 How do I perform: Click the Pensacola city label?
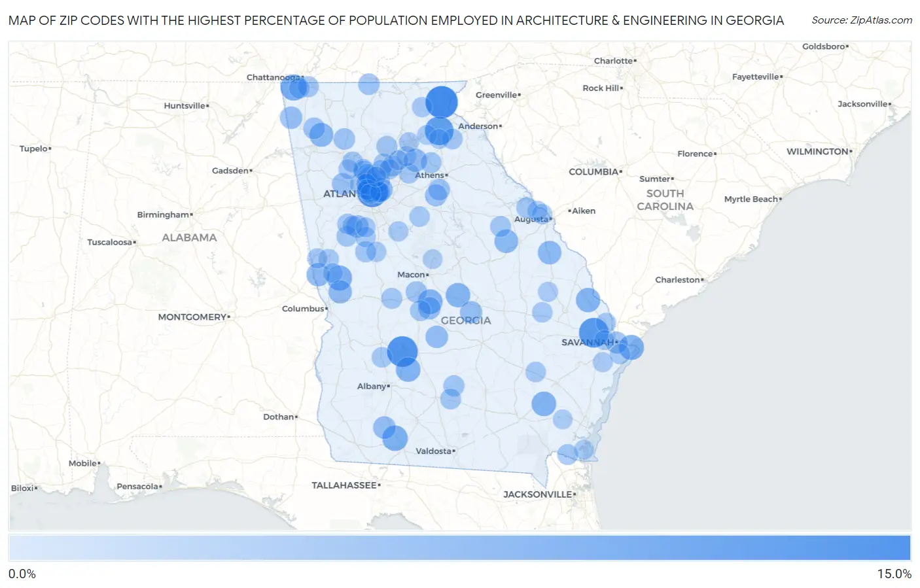[x=137, y=486]
